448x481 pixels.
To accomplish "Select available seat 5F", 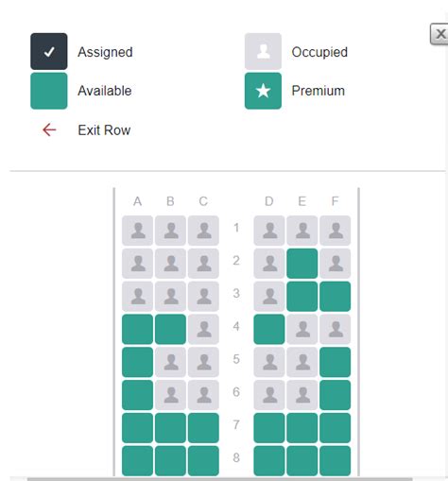I will point(335,362).
